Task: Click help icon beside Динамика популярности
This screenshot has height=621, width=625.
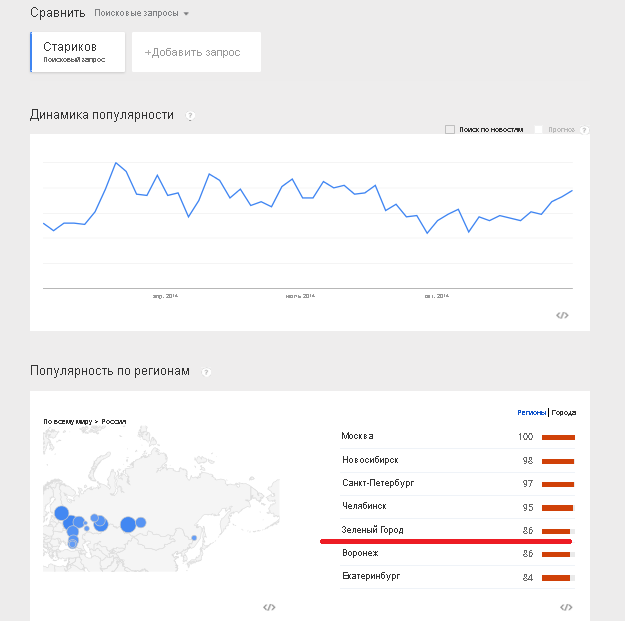Action: coord(190,116)
